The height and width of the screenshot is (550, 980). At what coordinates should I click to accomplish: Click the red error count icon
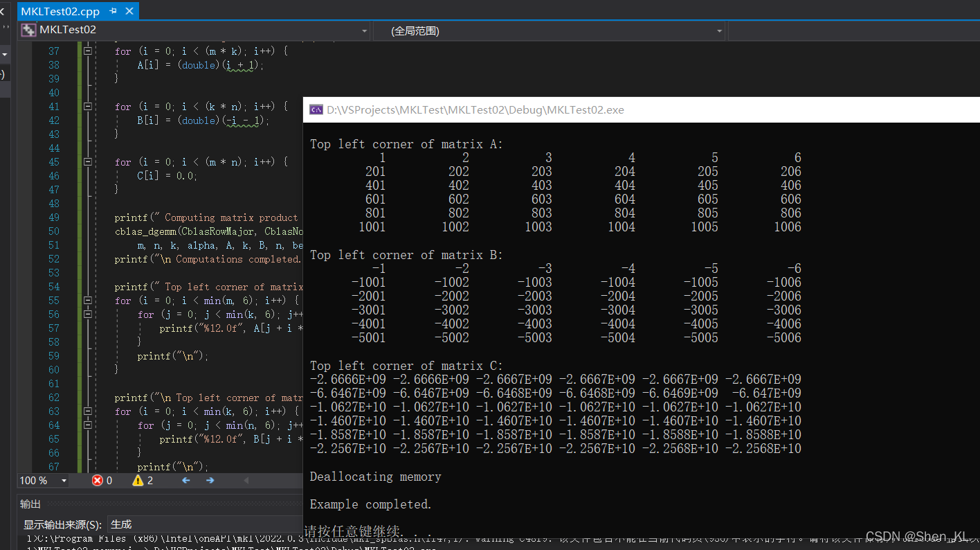click(x=98, y=481)
